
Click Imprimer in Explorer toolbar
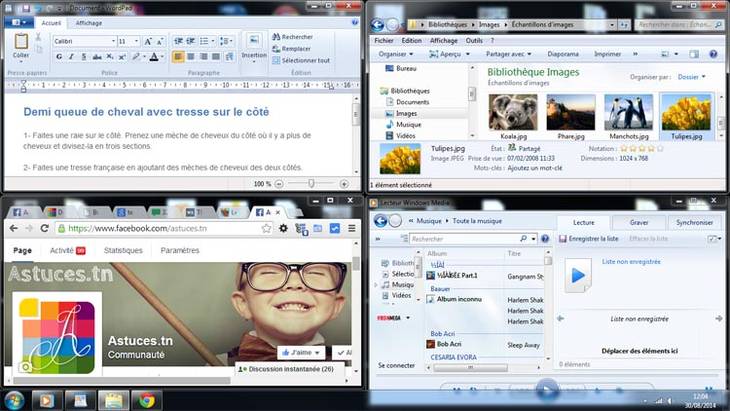(x=608, y=54)
